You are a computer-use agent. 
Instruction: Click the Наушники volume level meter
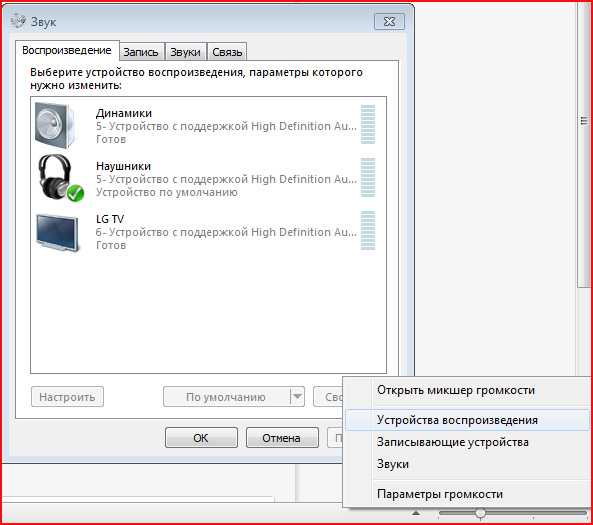pyautogui.click(x=368, y=177)
